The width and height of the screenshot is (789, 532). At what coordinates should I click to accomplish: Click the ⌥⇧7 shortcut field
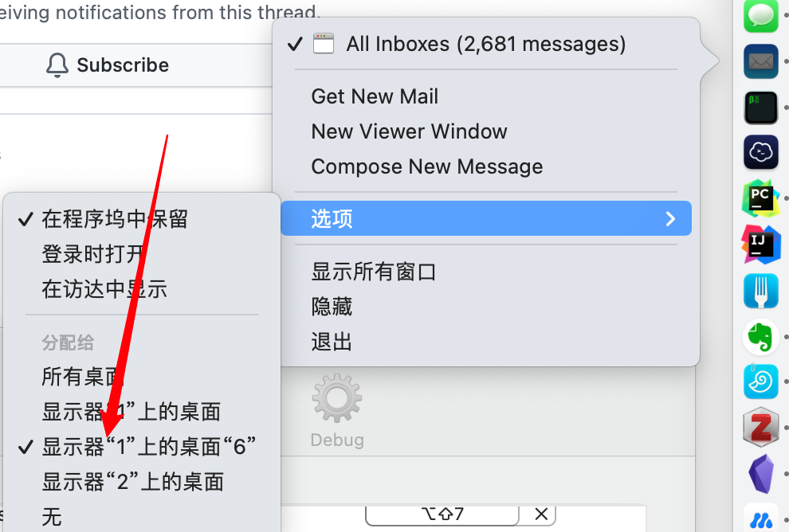442,514
